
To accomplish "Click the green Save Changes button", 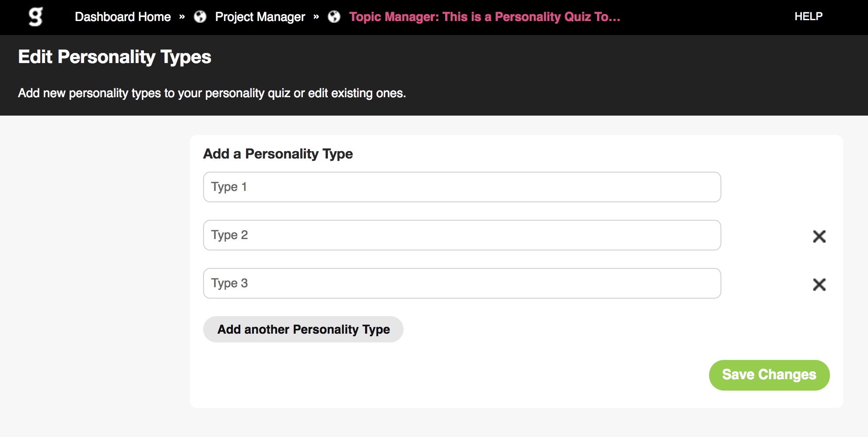I will pos(769,375).
